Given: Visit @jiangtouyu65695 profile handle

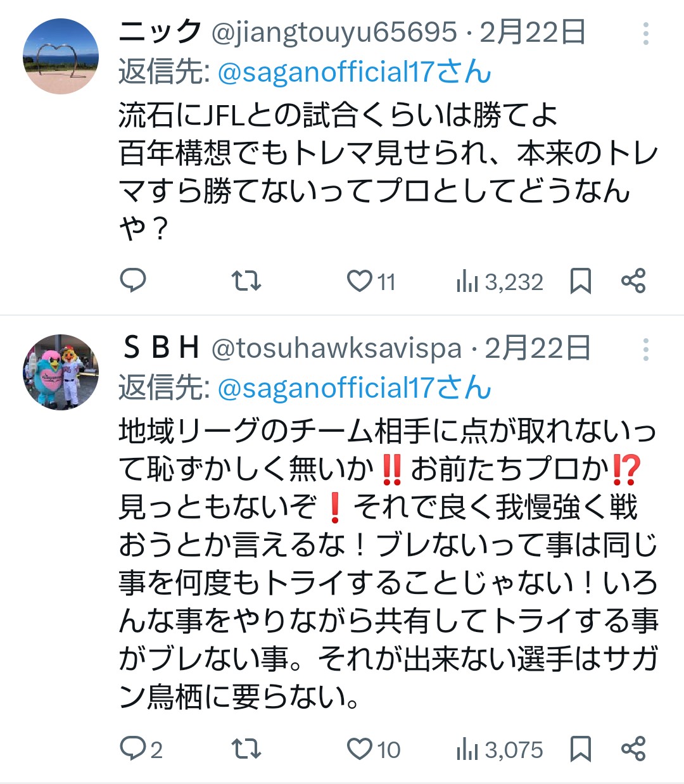Looking at the screenshot, I should (x=334, y=32).
